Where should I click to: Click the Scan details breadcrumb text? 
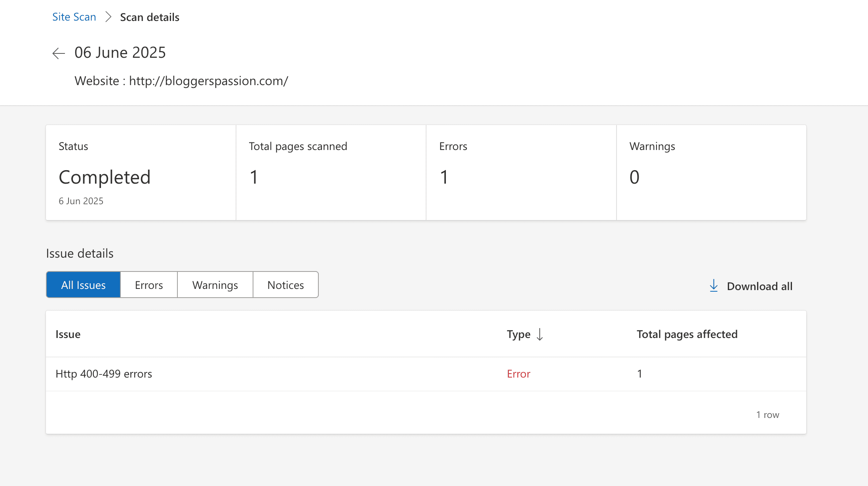pyautogui.click(x=150, y=17)
